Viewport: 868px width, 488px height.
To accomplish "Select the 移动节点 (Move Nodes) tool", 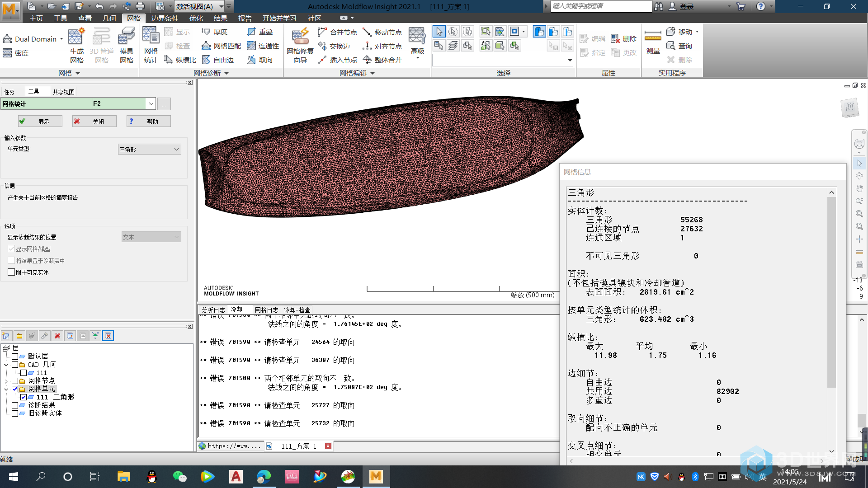I will click(x=382, y=32).
